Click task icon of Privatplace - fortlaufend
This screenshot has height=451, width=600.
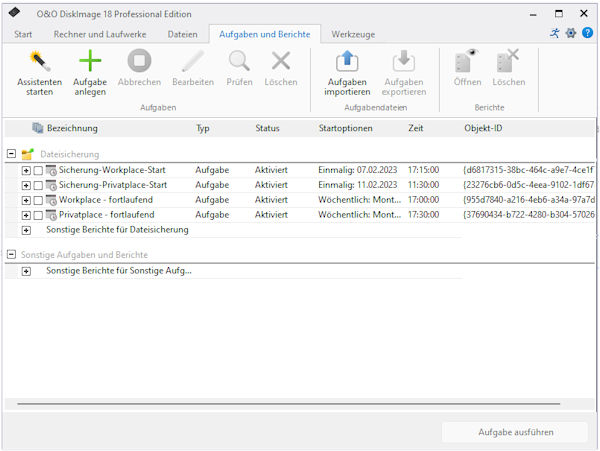tap(51, 215)
